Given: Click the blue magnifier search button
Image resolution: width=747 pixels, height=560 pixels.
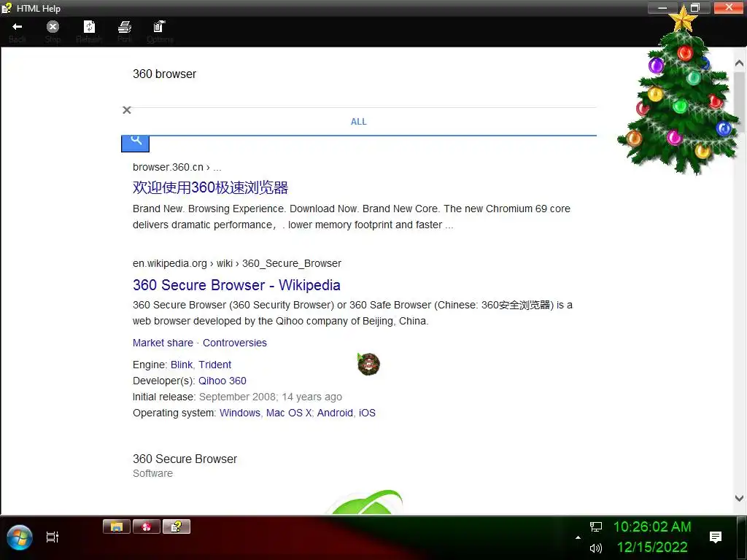Looking at the screenshot, I should coord(135,143).
